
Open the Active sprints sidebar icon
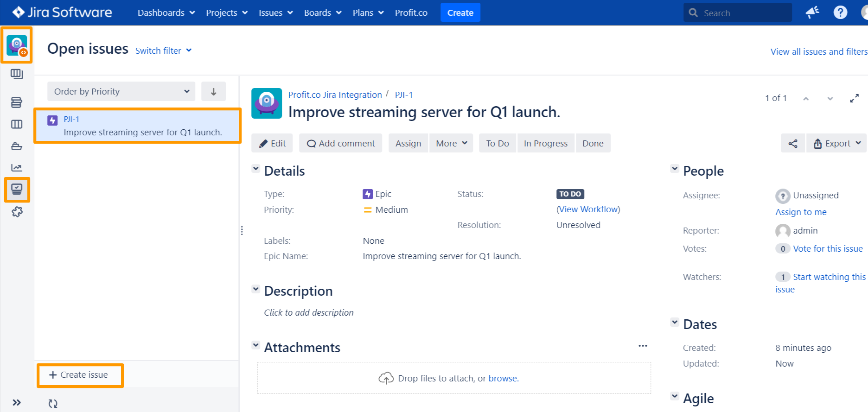point(17,124)
